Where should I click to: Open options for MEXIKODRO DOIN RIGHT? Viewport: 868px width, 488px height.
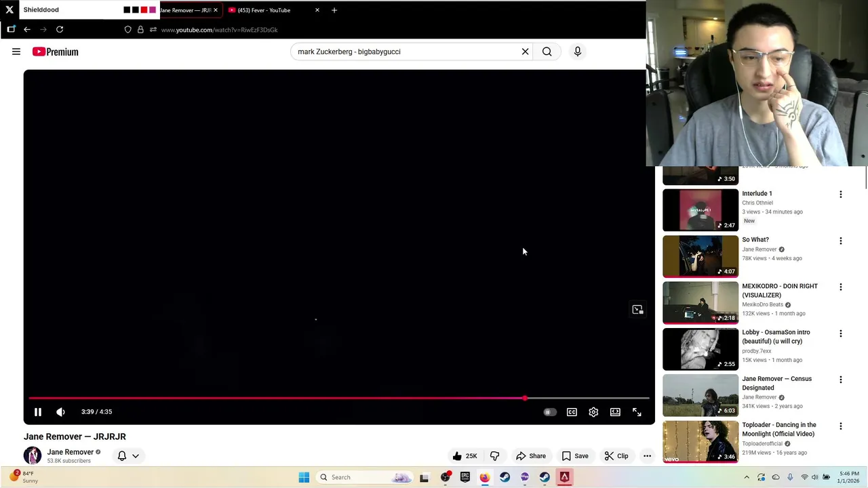click(x=841, y=287)
